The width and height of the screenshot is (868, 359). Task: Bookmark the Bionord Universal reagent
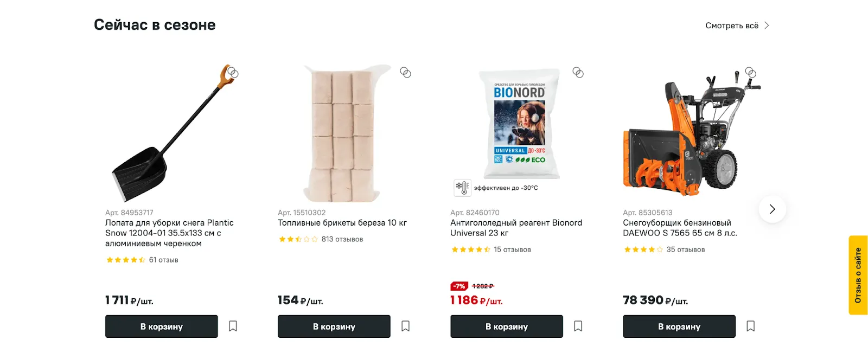coord(578,326)
